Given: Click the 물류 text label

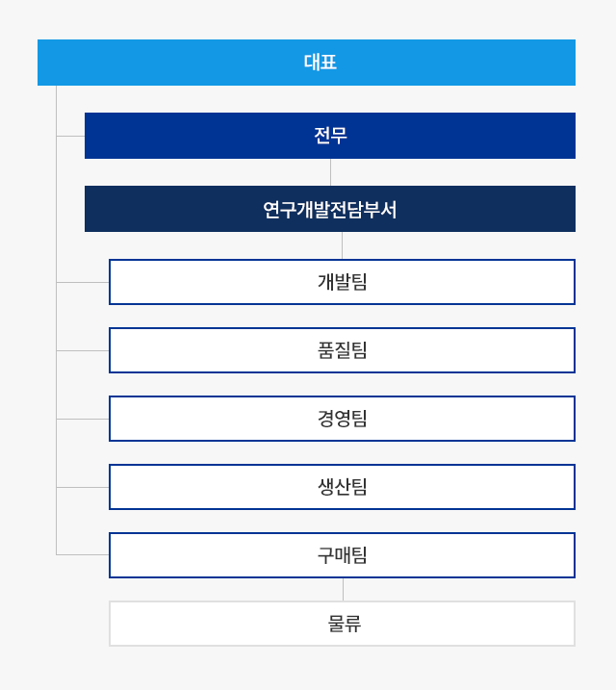Looking at the screenshot, I should pos(344,624).
